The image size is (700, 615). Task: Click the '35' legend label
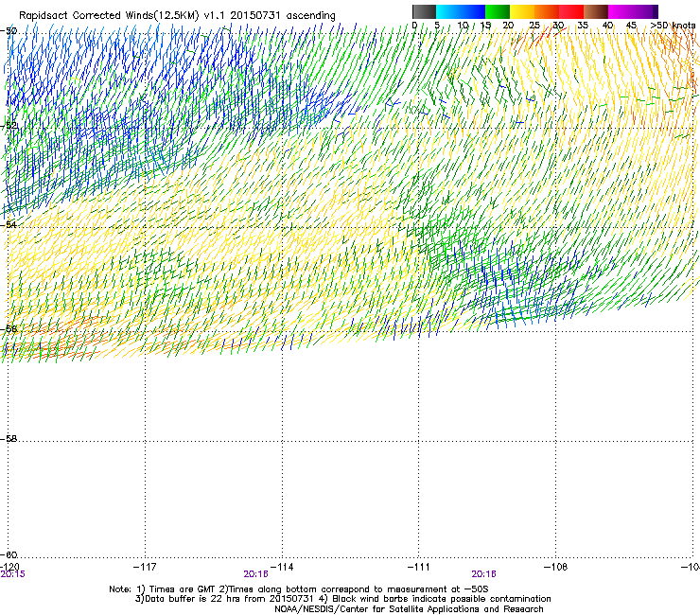click(x=583, y=26)
